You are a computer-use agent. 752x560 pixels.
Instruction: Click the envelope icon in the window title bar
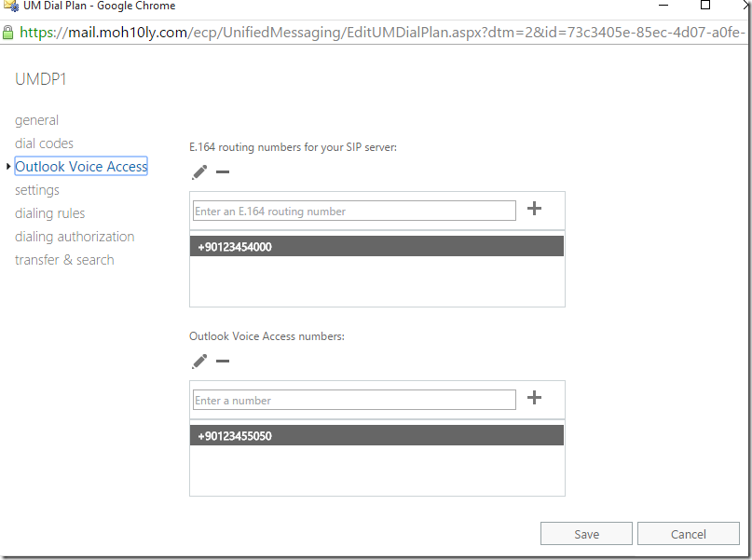point(10,6)
